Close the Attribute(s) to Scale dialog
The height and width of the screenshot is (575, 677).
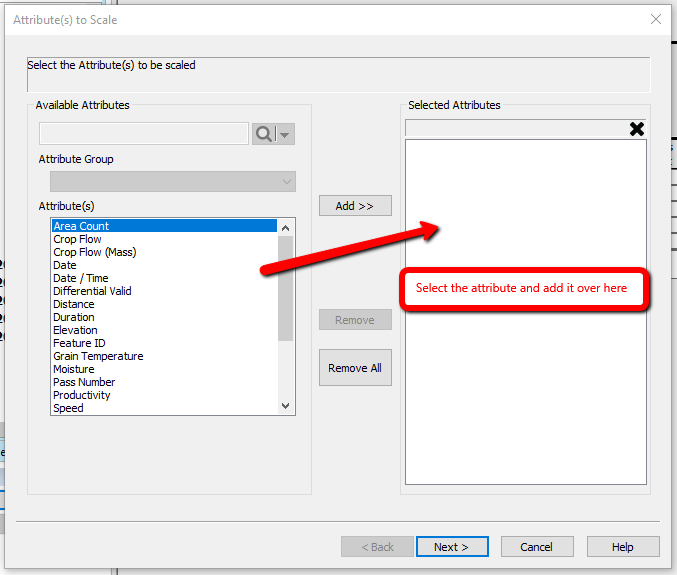pyautogui.click(x=656, y=19)
